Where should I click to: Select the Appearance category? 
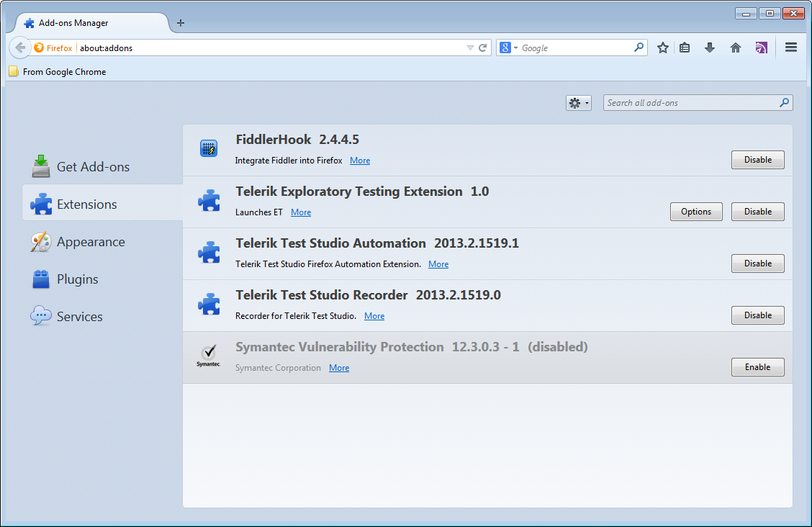pyautogui.click(x=90, y=242)
